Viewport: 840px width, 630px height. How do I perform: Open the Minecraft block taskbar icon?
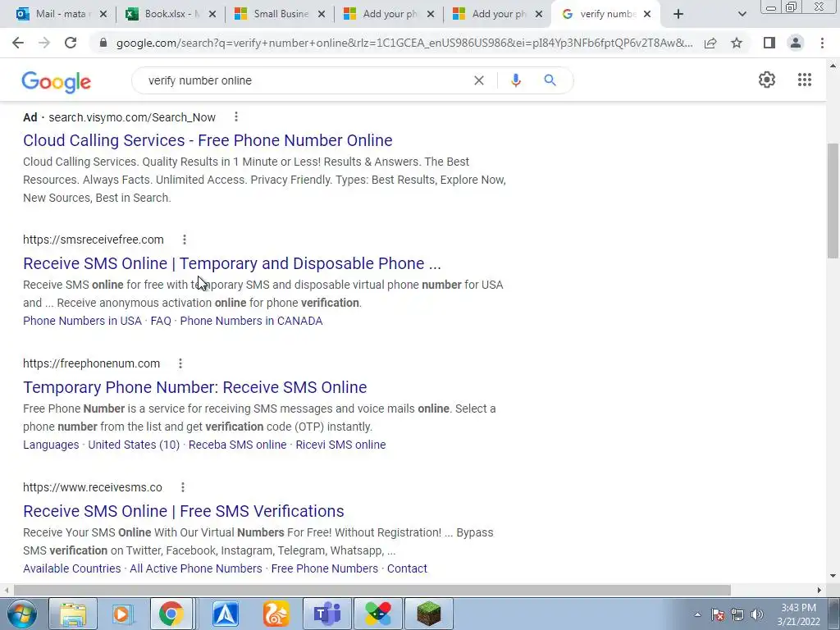[428, 614]
